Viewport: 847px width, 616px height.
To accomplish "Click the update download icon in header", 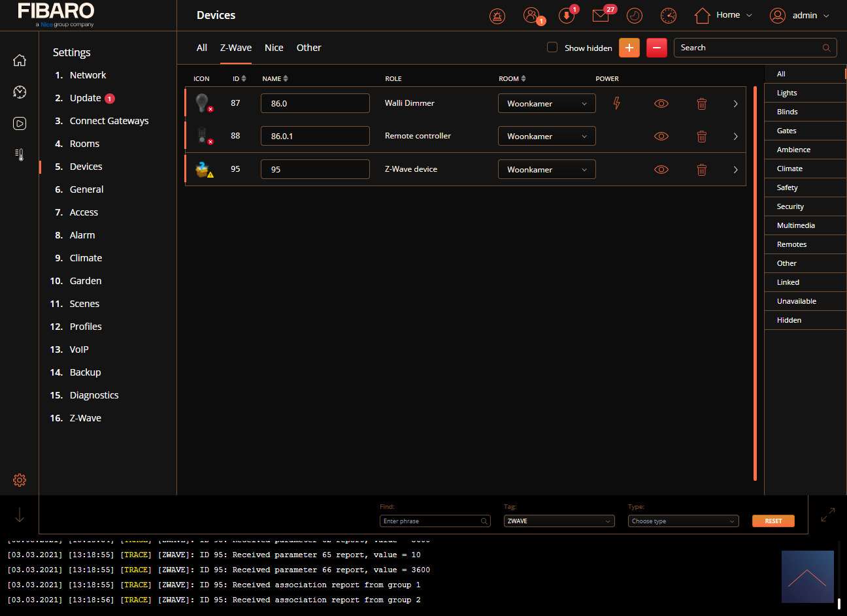I will point(566,16).
